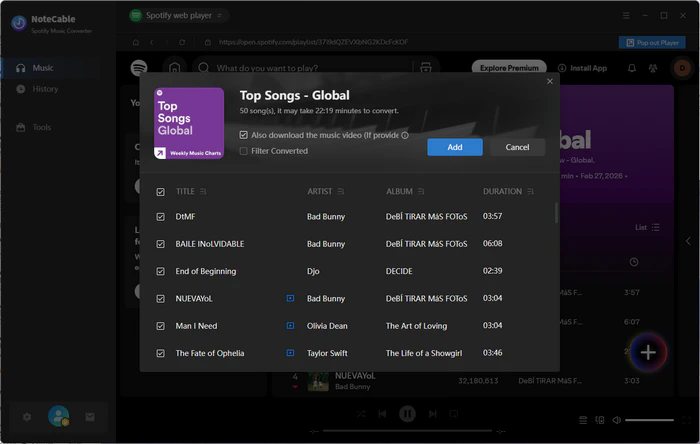Collapse the right side panel arrow

pos(688,241)
